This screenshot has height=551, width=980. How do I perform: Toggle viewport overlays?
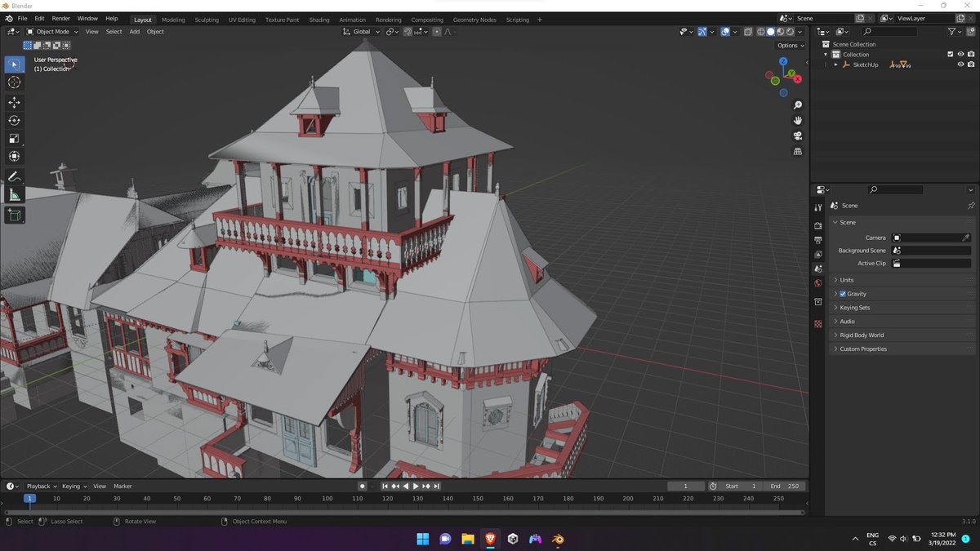(724, 32)
